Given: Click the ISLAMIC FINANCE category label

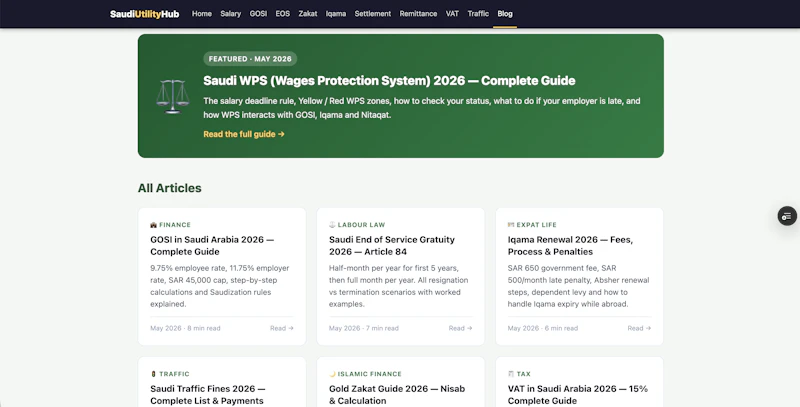Looking at the screenshot, I should pos(369,374).
